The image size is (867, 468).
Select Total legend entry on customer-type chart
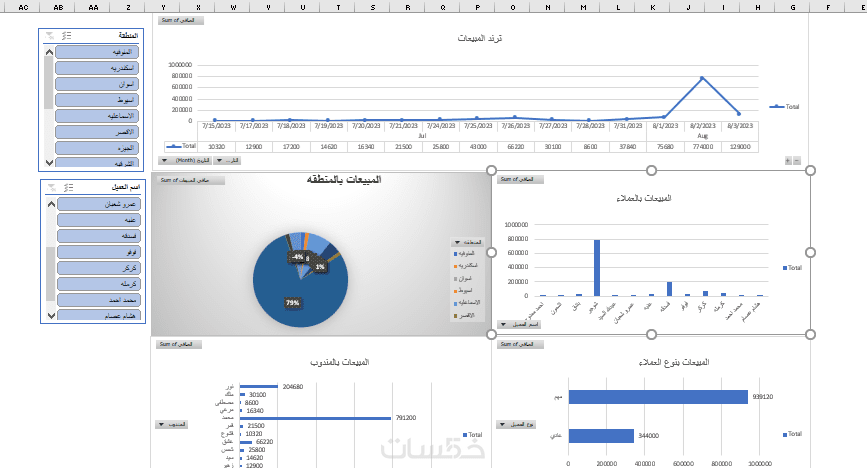[x=792, y=434]
